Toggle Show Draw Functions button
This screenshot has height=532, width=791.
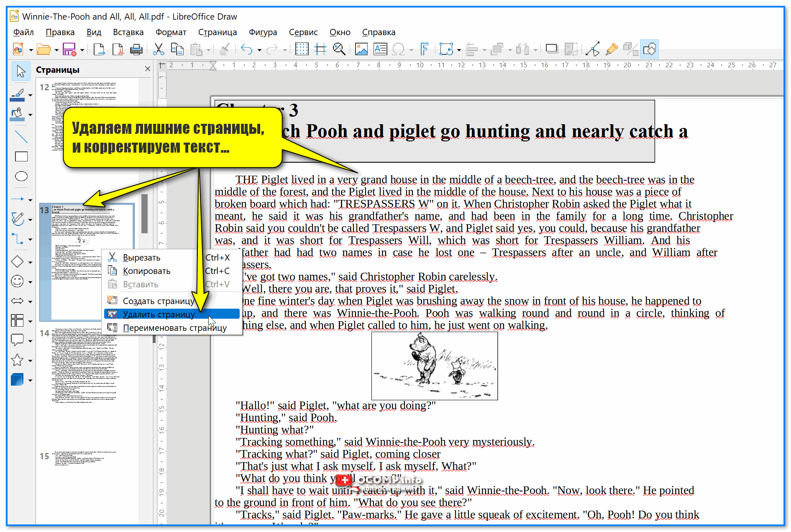pyautogui.click(x=649, y=49)
